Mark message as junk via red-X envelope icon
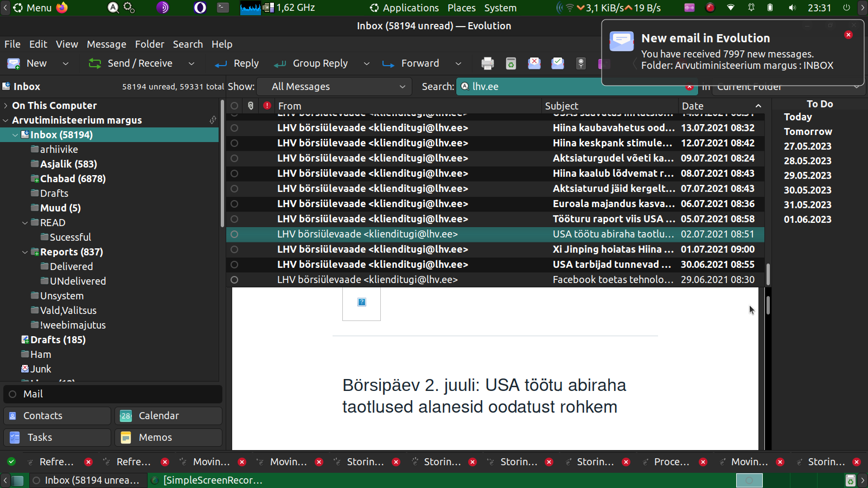The height and width of the screenshot is (488, 868). click(x=534, y=63)
